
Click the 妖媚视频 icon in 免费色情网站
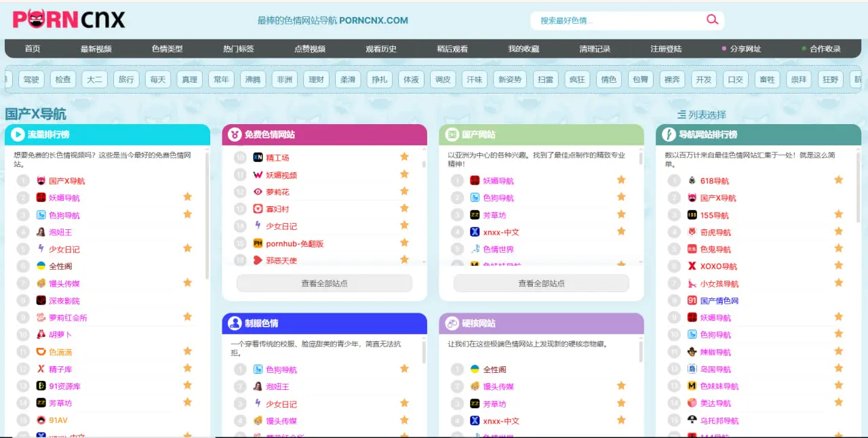[258, 174]
